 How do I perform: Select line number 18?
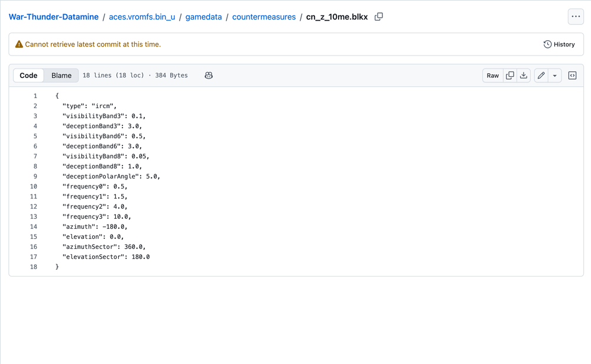(x=34, y=266)
